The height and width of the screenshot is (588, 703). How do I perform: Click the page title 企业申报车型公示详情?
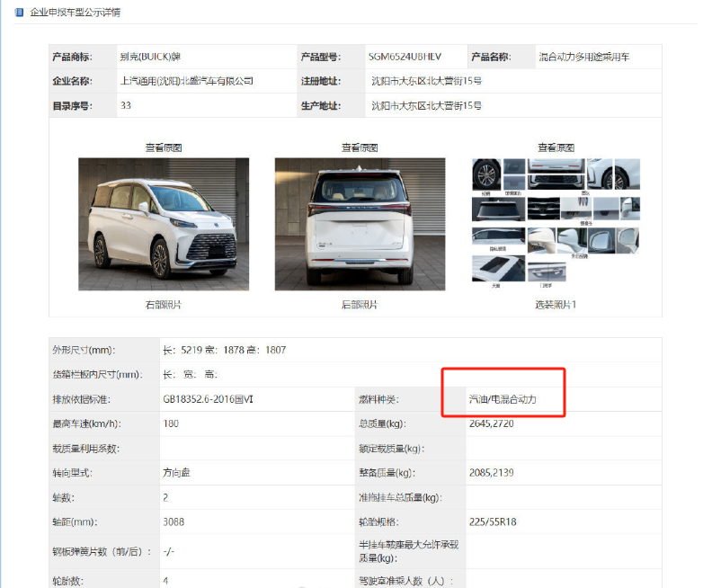point(75,12)
